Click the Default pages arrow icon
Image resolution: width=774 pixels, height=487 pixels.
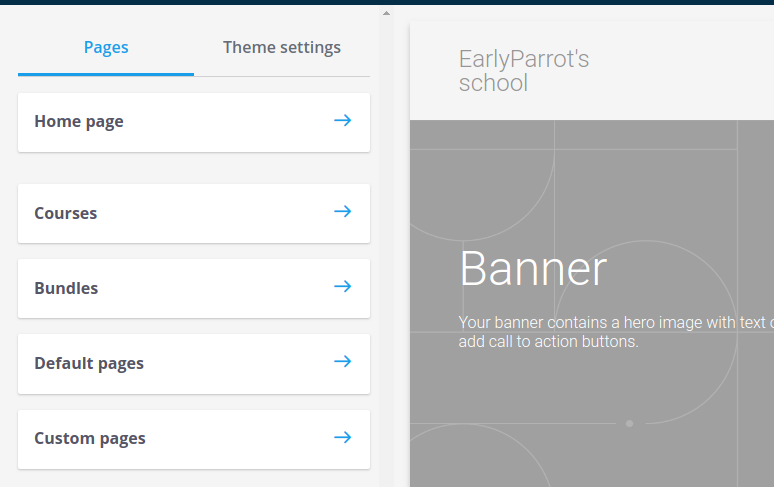pyautogui.click(x=343, y=362)
